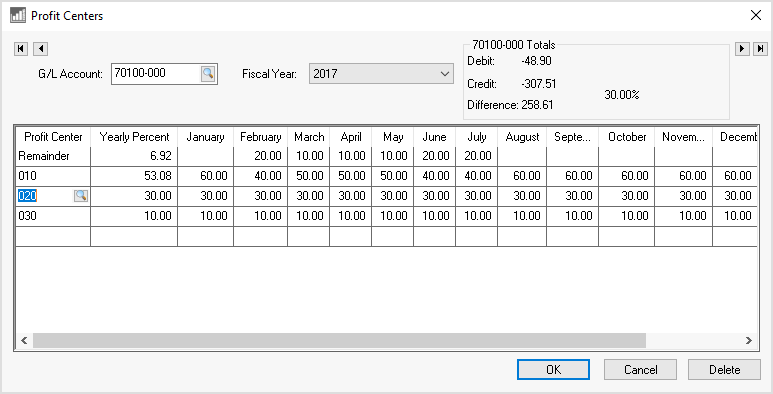
Task: Select the January column header
Action: [206, 137]
